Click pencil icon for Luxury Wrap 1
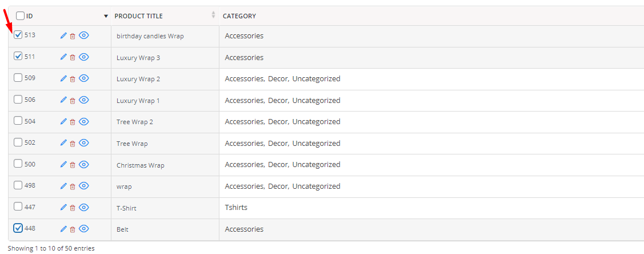The width and height of the screenshot is (644, 254). [63, 100]
